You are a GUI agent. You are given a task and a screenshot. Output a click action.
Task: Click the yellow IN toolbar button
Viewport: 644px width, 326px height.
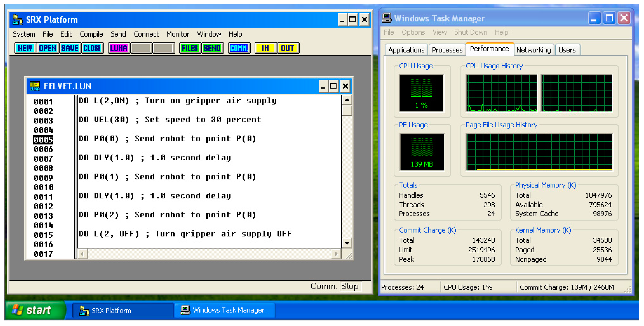click(265, 48)
